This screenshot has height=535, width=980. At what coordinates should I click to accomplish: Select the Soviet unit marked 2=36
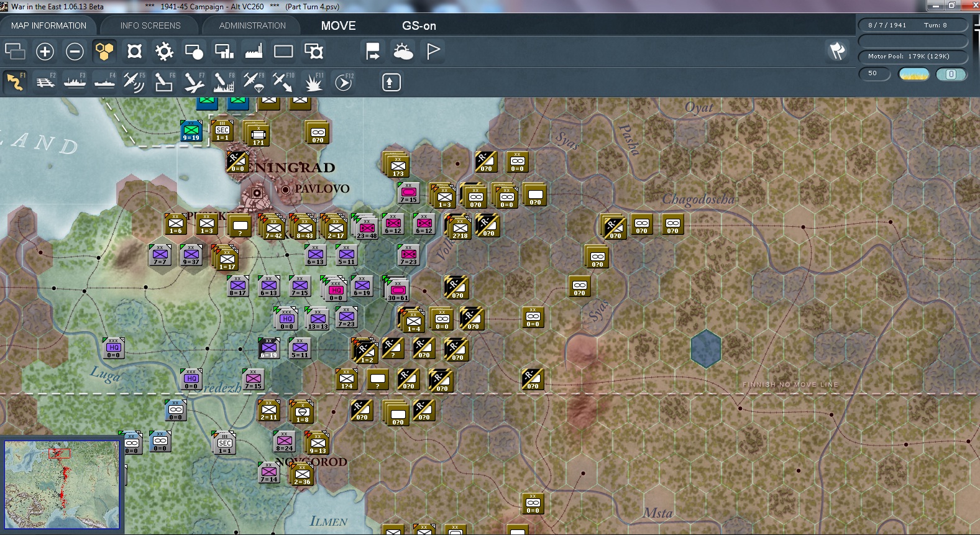coord(302,473)
